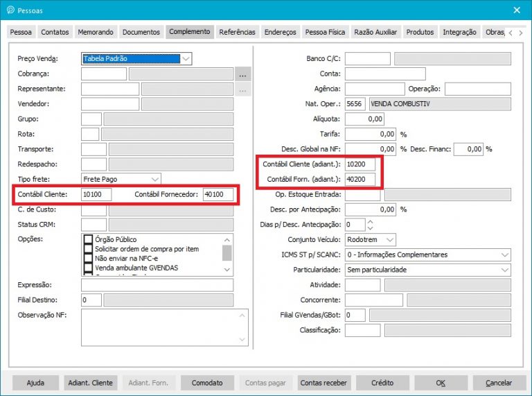Open Contas receber
Viewport: 532px width, 396px height.
[323, 383]
